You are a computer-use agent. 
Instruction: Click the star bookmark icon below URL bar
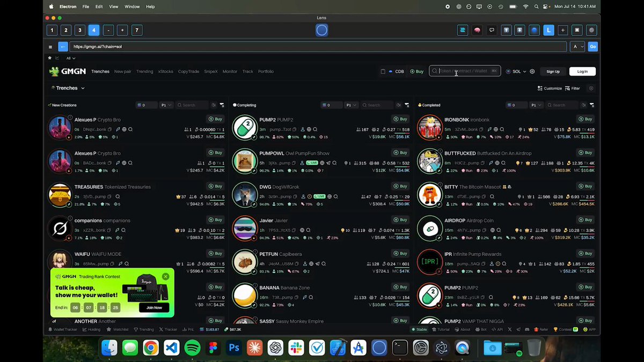[x=50, y=58]
